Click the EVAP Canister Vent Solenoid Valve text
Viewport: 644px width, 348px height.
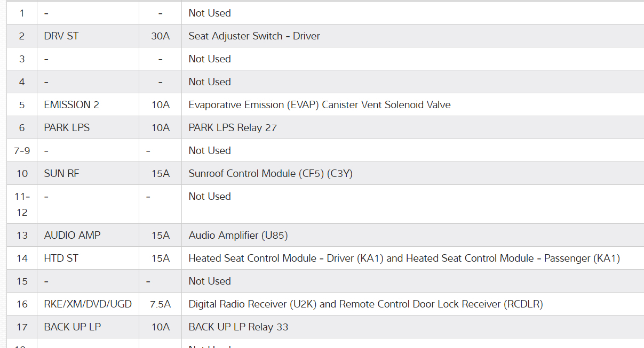(319, 105)
